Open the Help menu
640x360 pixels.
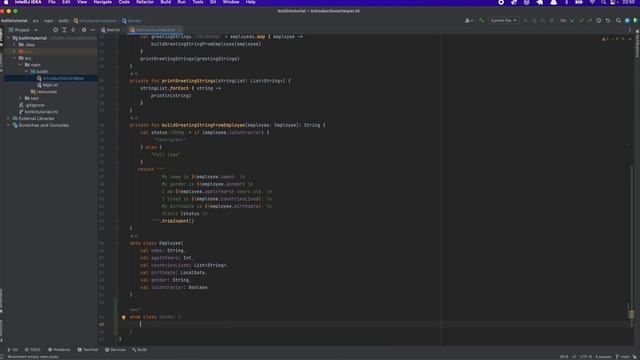(251, 2)
